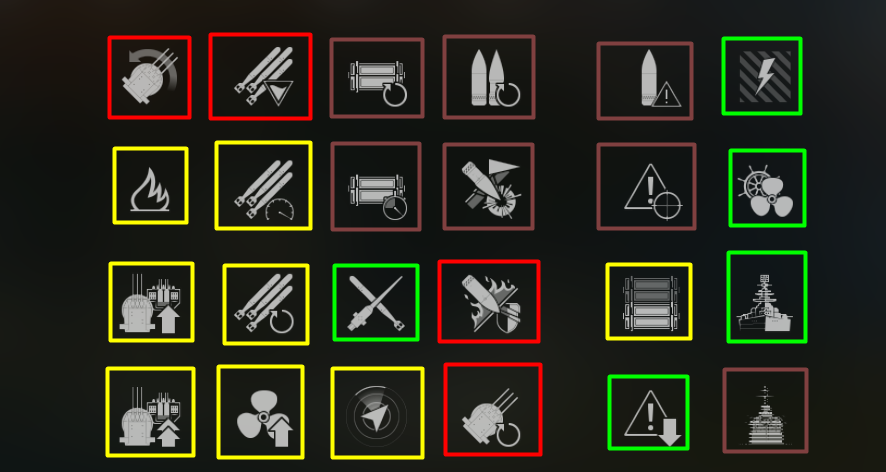
Task: Select the faded ship icon in brown frame
Action: click(766, 410)
